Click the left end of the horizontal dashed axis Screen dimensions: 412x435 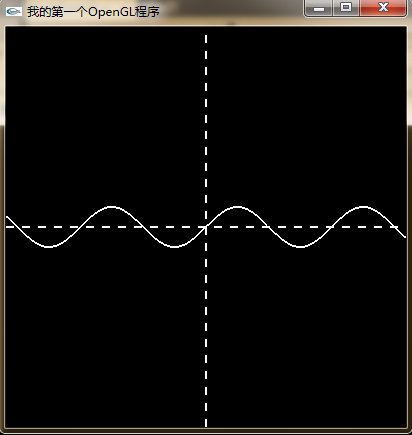8,227
